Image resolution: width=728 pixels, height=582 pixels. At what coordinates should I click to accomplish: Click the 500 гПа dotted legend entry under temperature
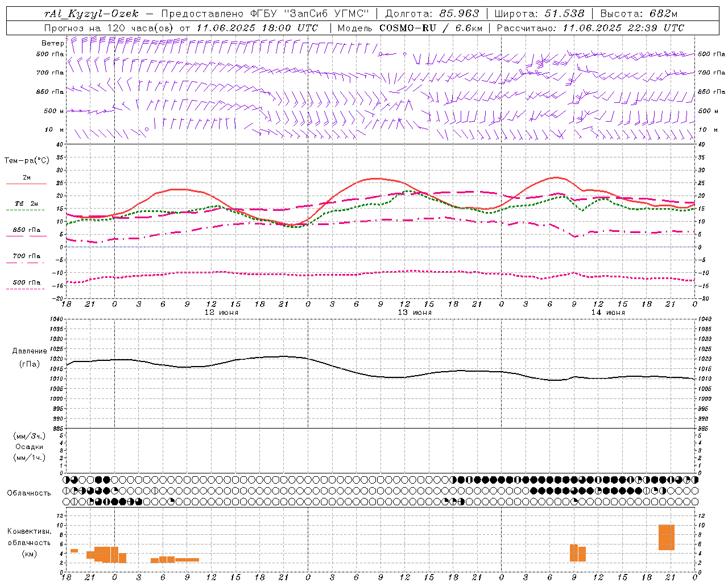[x=27, y=282]
